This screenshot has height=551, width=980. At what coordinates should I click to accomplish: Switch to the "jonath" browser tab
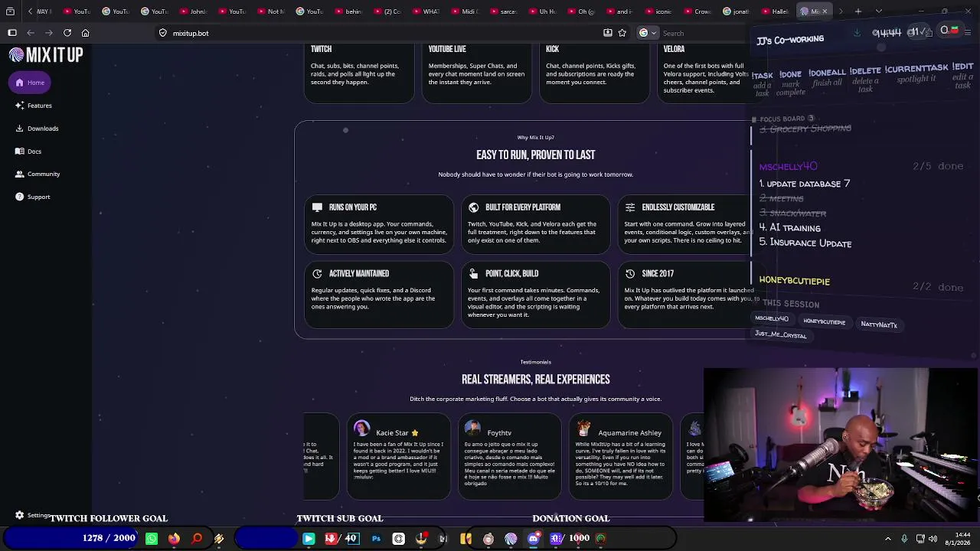coord(738,11)
